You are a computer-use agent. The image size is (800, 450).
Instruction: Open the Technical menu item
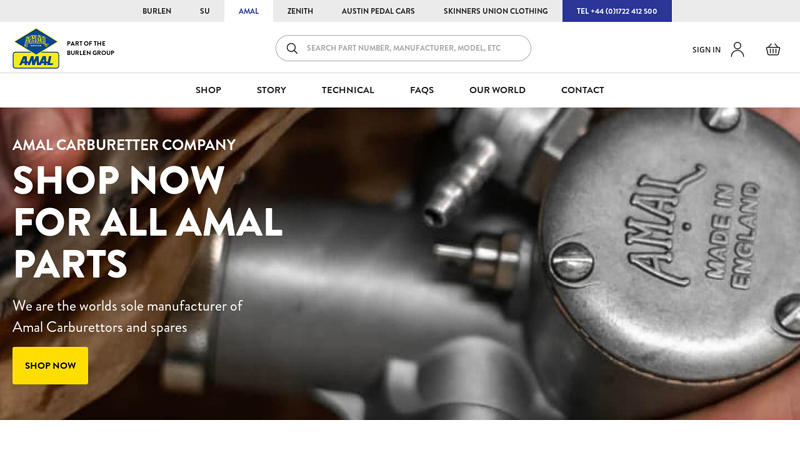coord(348,90)
